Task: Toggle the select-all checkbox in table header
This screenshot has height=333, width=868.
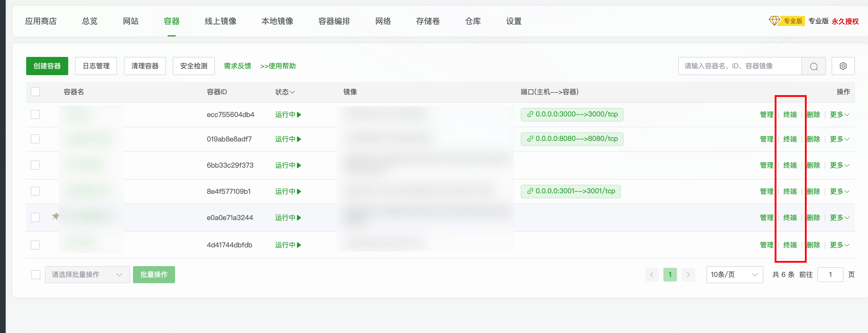Action: coord(35,92)
